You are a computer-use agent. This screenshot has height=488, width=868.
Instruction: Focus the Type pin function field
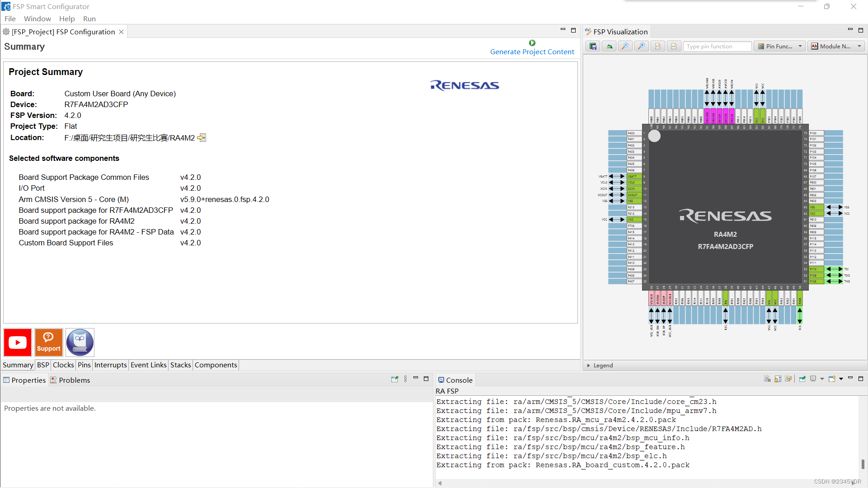click(x=718, y=46)
